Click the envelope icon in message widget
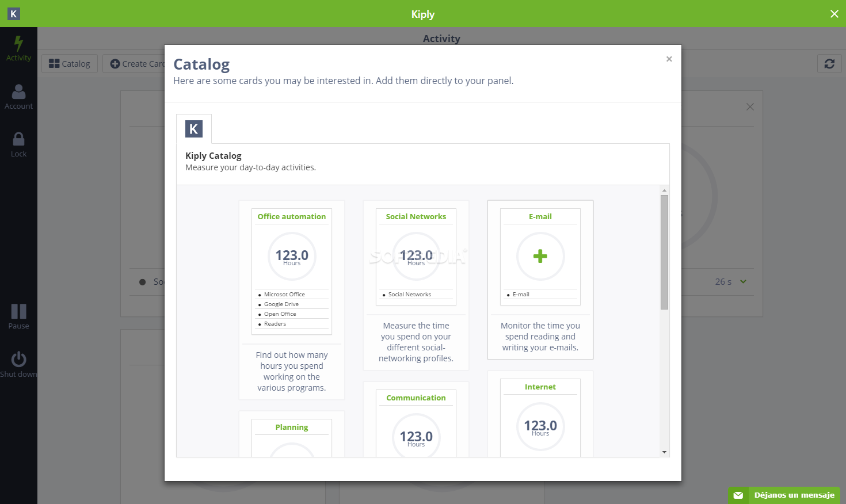 [738, 495]
